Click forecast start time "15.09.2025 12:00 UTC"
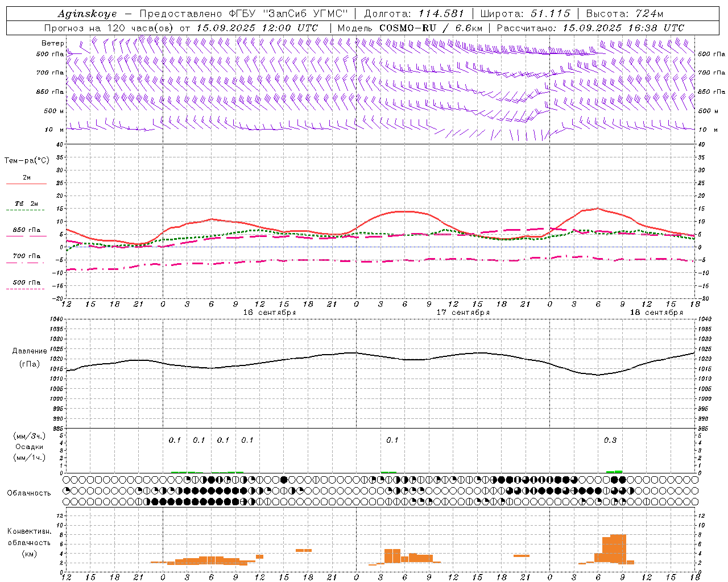The width and height of the screenshot is (728, 582). pos(257,28)
